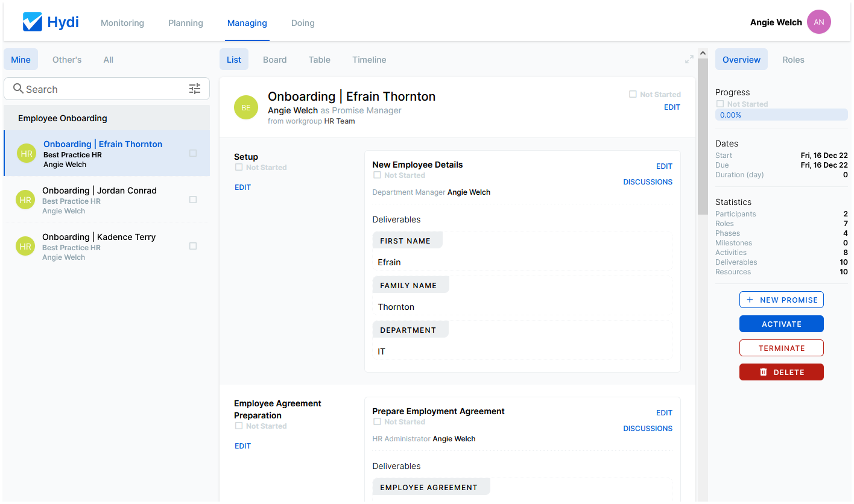Expand view to fullscreen icon

tap(689, 59)
